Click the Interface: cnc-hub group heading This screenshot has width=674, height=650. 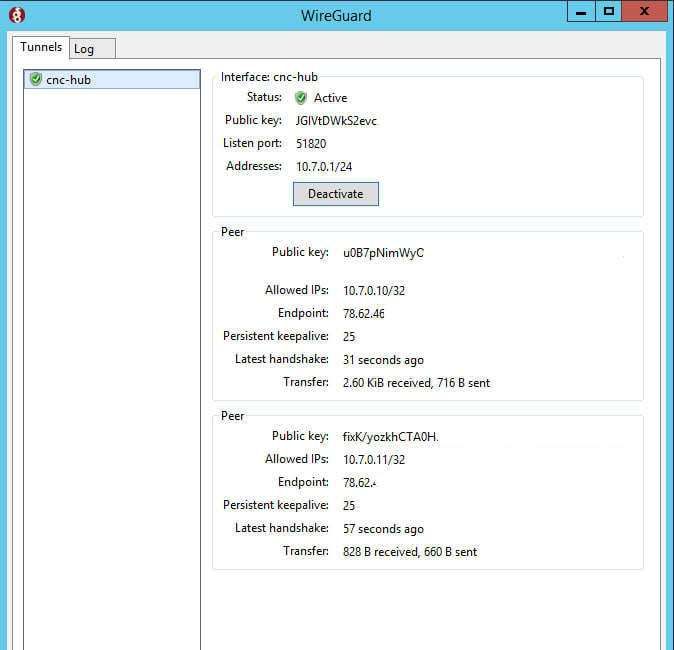[x=269, y=77]
